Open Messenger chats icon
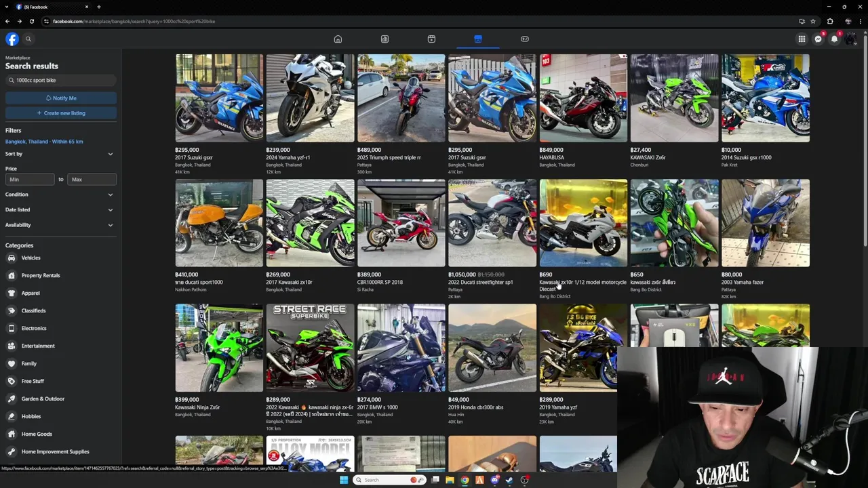Viewport: 868px width, 488px height. 818,39
